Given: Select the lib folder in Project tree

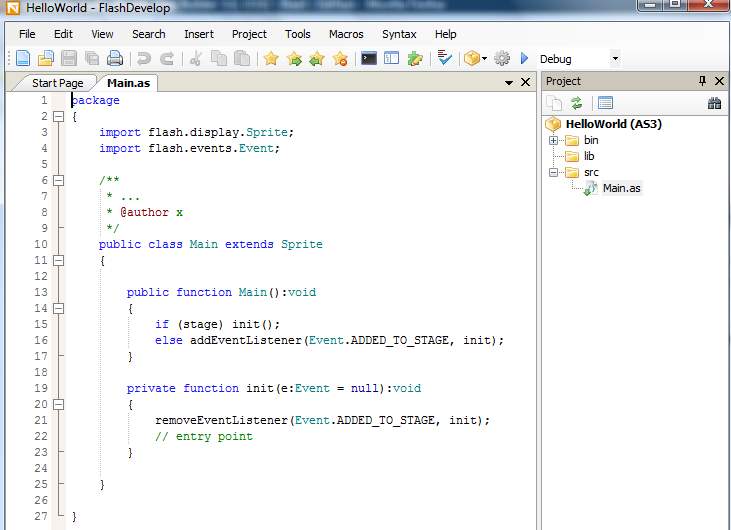Looking at the screenshot, I should coord(589,156).
